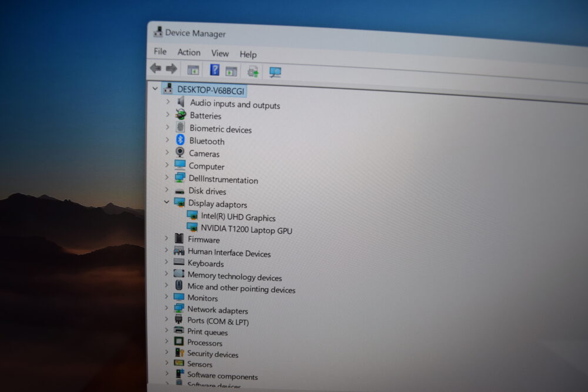This screenshot has height=392, width=588.
Task: Select the Keyboards label
Action: (206, 263)
